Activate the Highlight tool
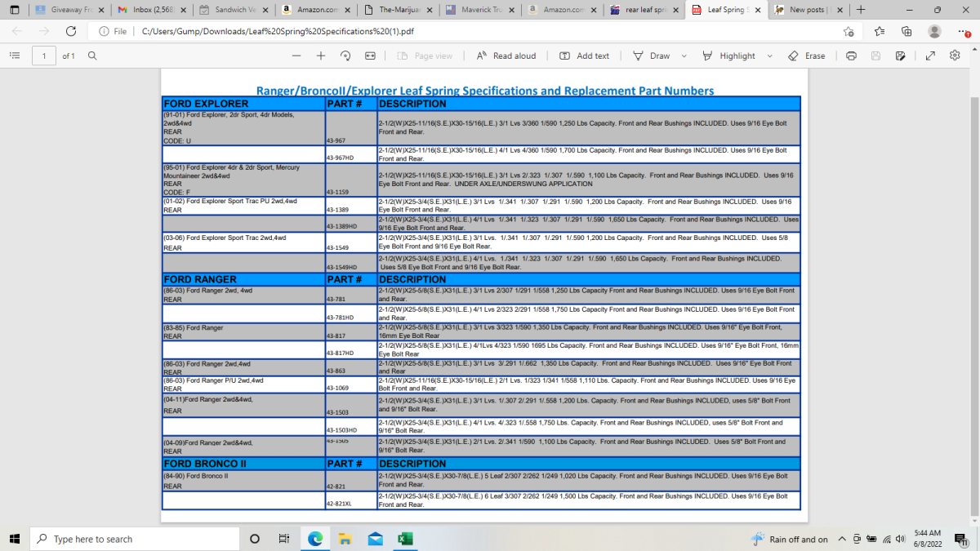The height and width of the screenshot is (551, 980). tap(729, 56)
